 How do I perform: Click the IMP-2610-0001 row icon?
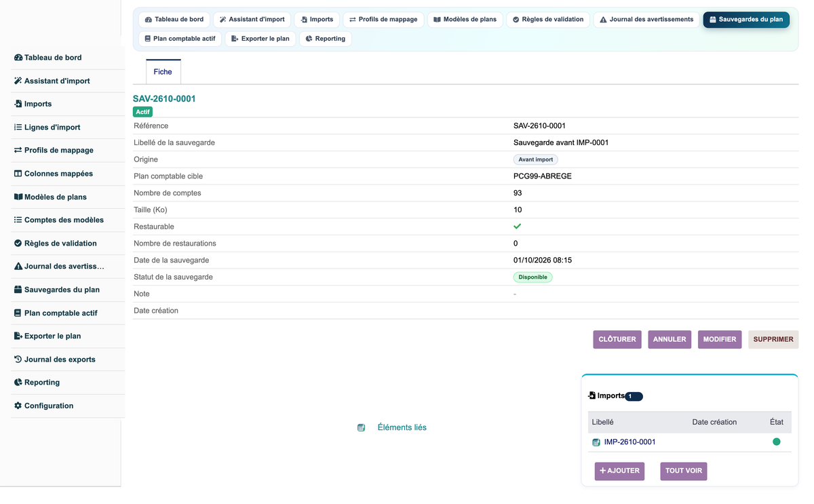[596, 442]
